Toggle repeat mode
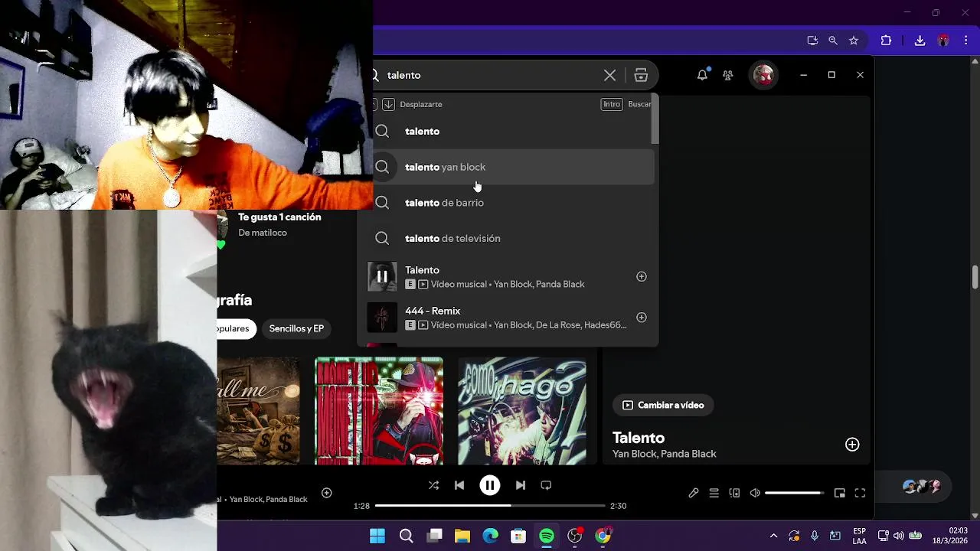 coord(546,485)
